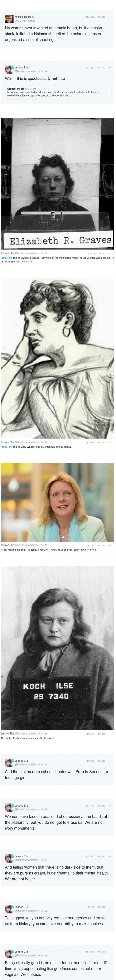
Task: Click Jessica Ellis avatar on Brenda Spencer tweet
Action: point(9,762)
